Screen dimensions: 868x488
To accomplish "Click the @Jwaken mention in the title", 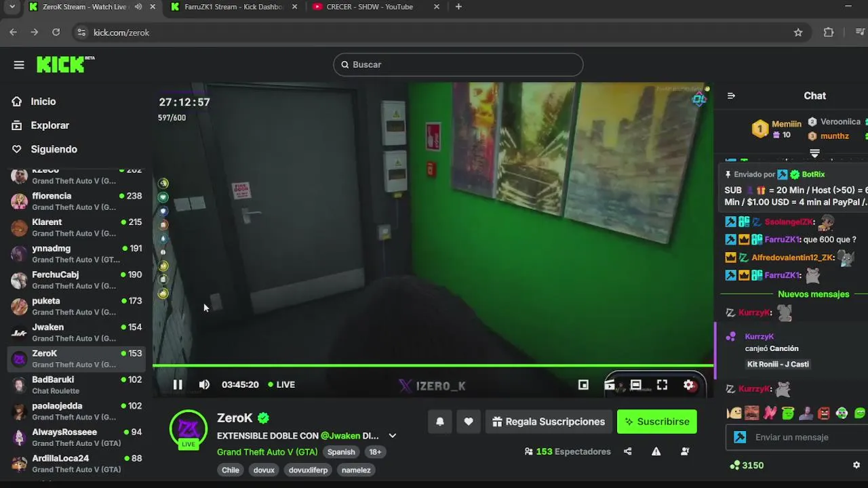I will 340,436.
